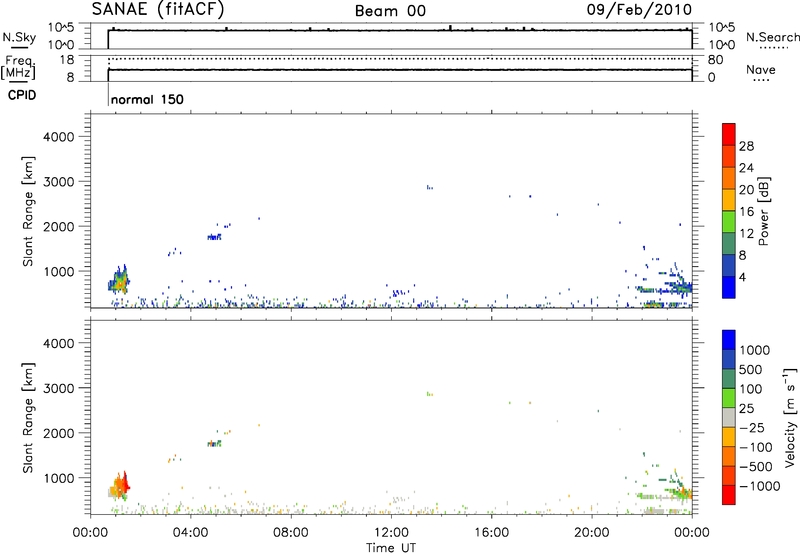This screenshot has width=800, height=554.
Task: Click the 3000 tick in velocity panel
Action: point(58,388)
